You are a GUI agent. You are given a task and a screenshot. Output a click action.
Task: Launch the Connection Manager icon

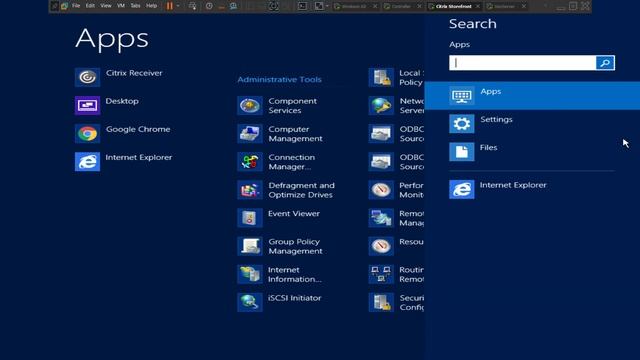[x=250, y=162]
